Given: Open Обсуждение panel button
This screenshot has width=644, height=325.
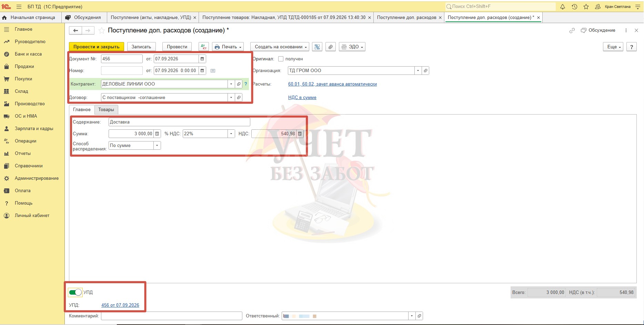Looking at the screenshot, I should 598,30.
